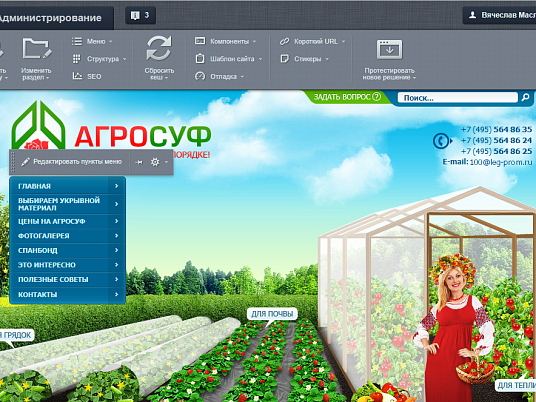
Task: Click the email 100@leg-prom.ru link
Action: click(x=501, y=162)
